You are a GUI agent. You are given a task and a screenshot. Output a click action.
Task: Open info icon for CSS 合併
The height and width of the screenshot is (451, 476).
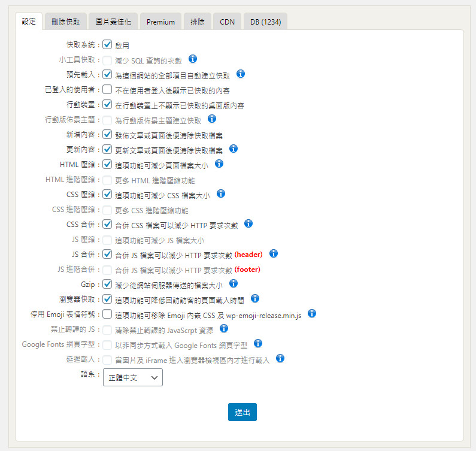(248, 223)
